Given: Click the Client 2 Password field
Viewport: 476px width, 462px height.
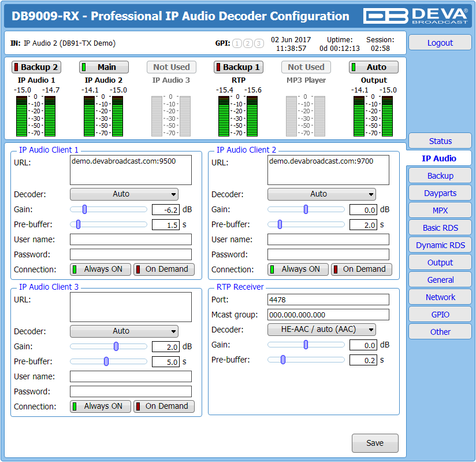Looking at the screenshot, I should point(328,255).
